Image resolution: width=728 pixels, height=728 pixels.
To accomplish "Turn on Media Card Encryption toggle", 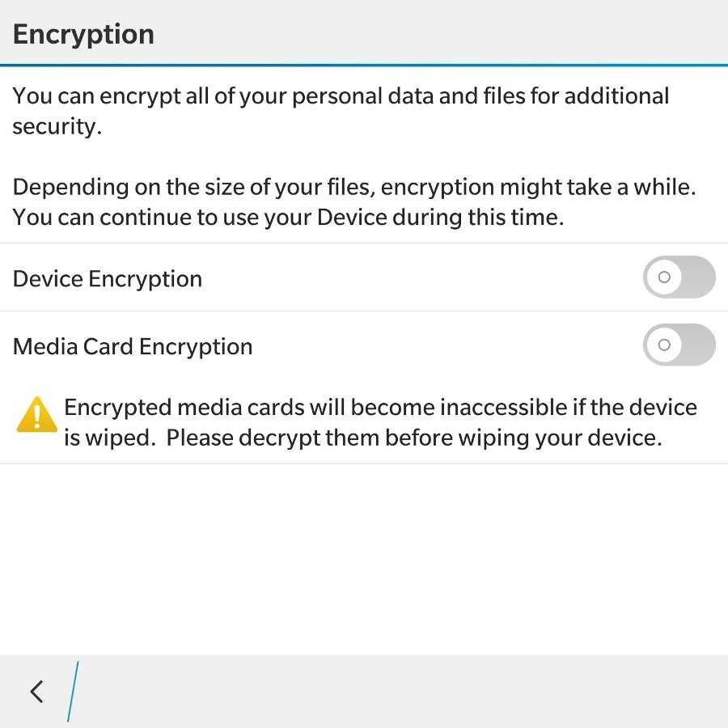I will pyautogui.click(x=679, y=345).
